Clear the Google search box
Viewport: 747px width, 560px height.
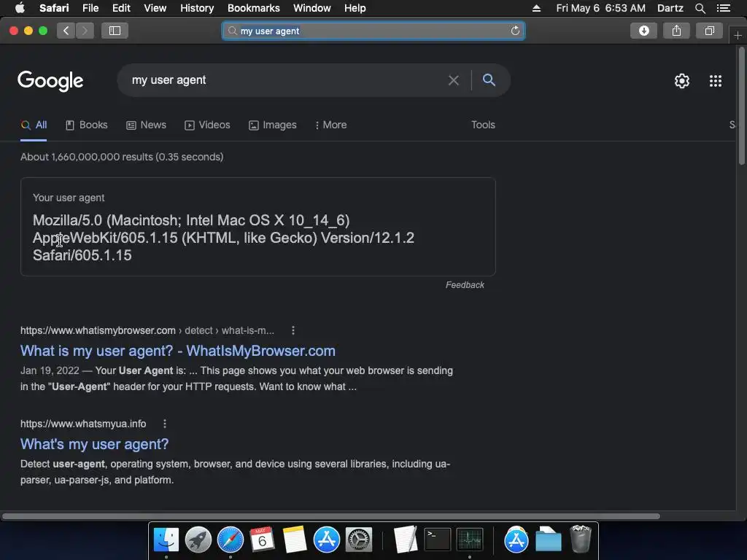(x=454, y=80)
